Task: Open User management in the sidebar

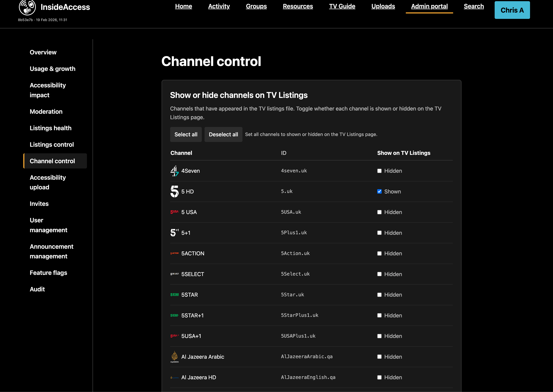Action: click(48, 225)
